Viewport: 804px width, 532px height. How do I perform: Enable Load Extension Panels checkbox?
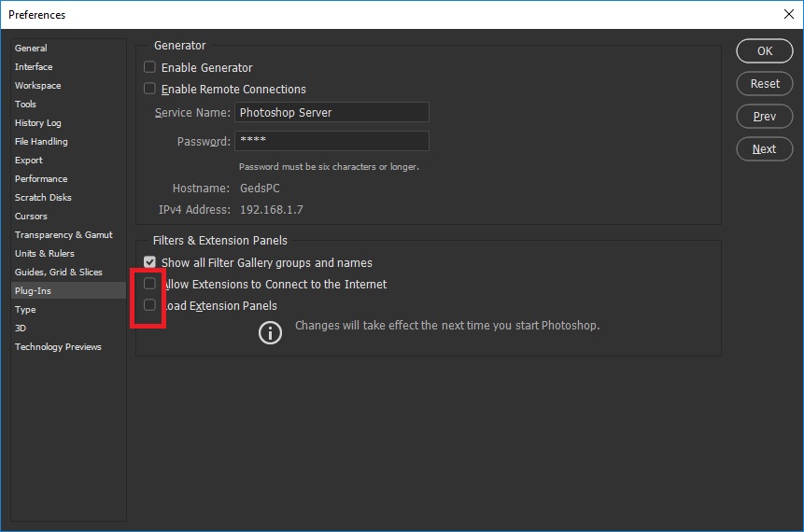(x=149, y=305)
